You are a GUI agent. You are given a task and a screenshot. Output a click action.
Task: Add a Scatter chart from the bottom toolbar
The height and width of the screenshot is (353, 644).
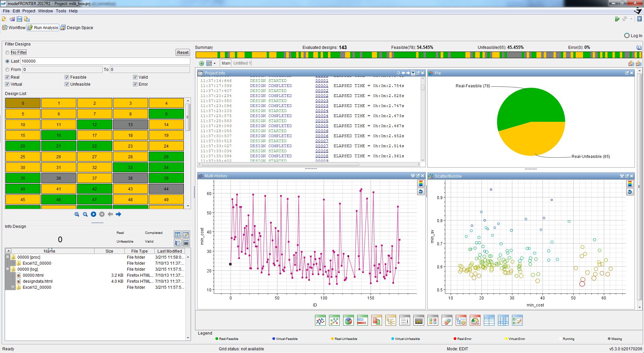[334, 321]
